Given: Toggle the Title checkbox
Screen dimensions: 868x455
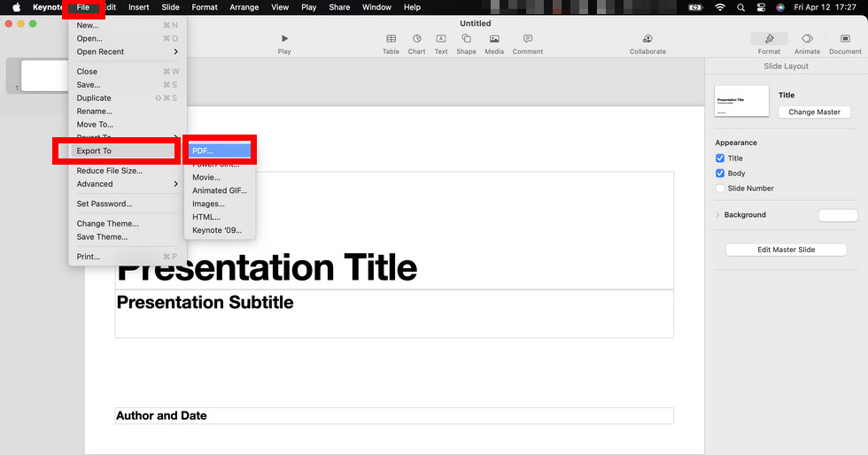Looking at the screenshot, I should tap(719, 158).
